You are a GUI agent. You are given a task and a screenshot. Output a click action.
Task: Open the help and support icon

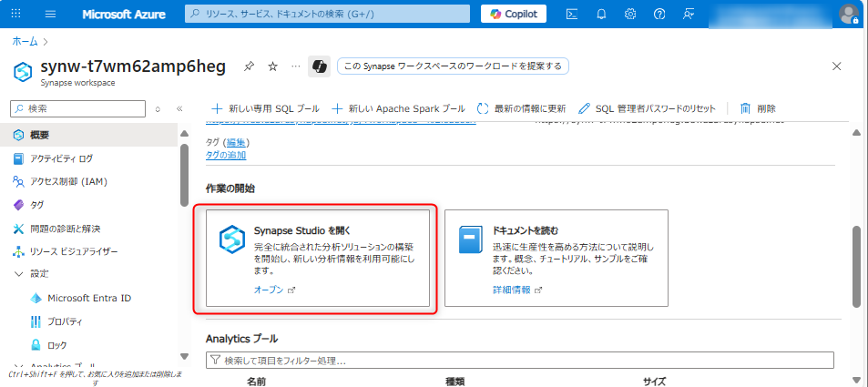tap(659, 15)
